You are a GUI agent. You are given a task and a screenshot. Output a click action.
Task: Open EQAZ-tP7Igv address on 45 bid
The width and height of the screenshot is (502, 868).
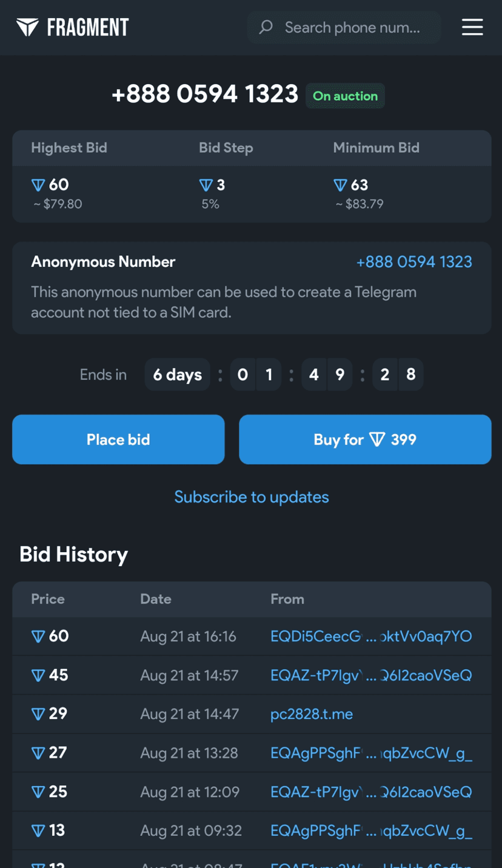pyautogui.click(x=371, y=675)
